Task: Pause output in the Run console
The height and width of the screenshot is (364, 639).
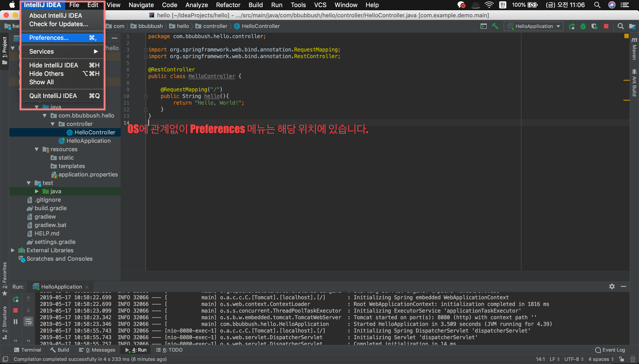Action: tap(16, 321)
